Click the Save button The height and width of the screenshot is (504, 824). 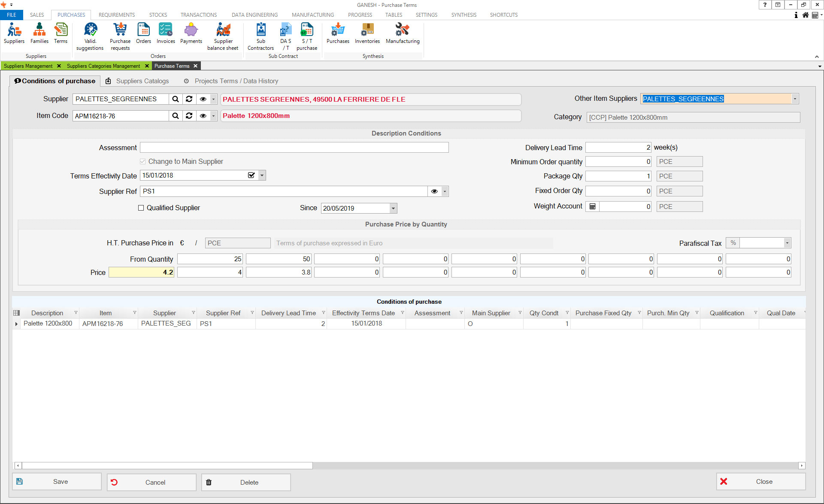(x=57, y=482)
